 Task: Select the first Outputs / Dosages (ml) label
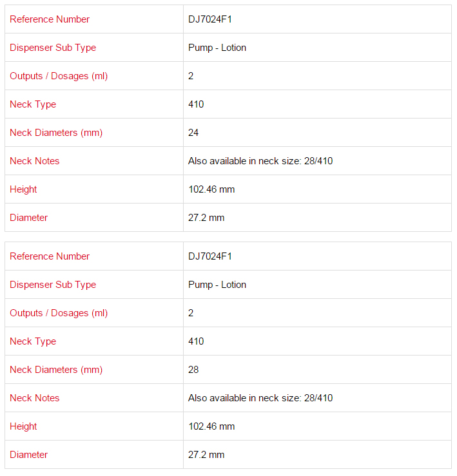click(59, 76)
